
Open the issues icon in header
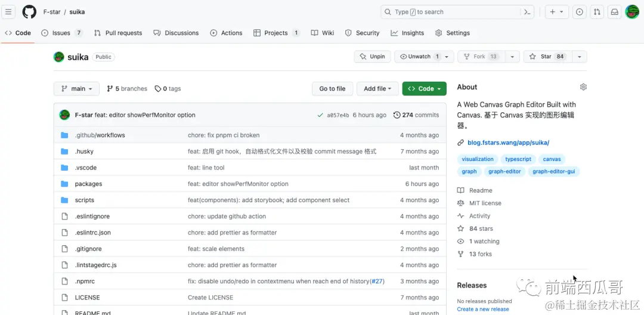[x=579, y=12]
